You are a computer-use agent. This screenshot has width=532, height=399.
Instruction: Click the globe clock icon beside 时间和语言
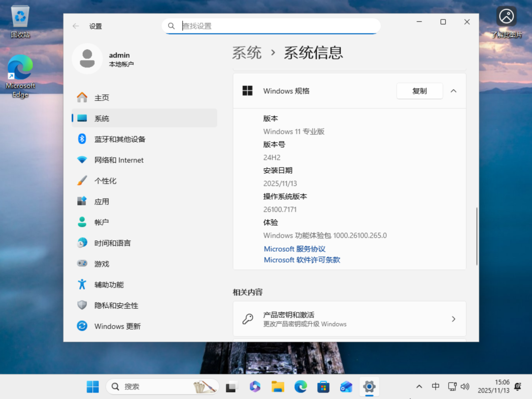82,243
